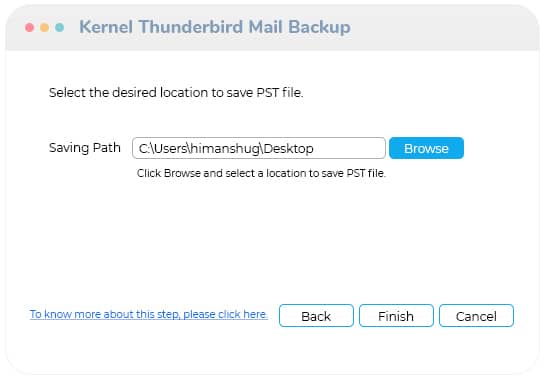Viewport: 545px width, 380px height.
Task: Select the Finish button to save PST
Action: tap(396, 316)
